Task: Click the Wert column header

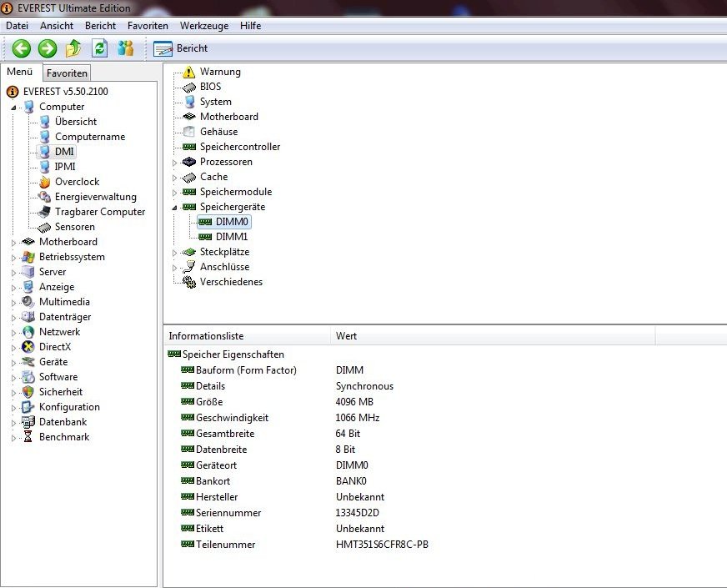Action: pyautogui.click(x=347, y=336)
